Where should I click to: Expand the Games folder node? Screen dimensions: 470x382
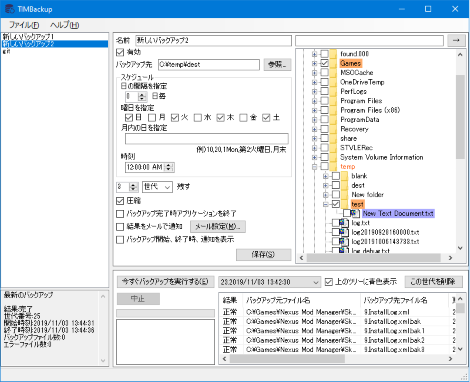(x=314, y=63)
